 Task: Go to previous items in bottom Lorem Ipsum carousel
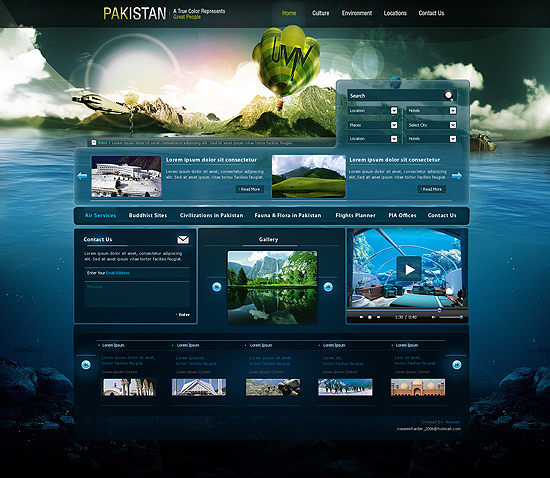click(x=86, y=365)
